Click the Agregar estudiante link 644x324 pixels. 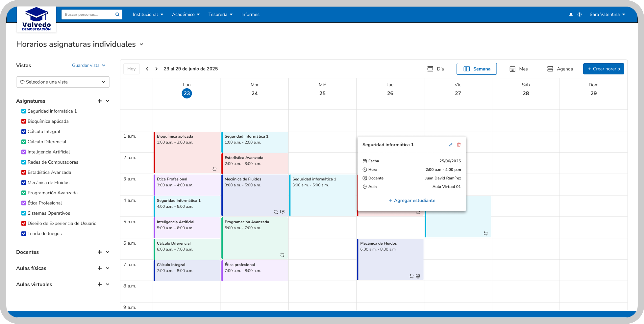412,201
